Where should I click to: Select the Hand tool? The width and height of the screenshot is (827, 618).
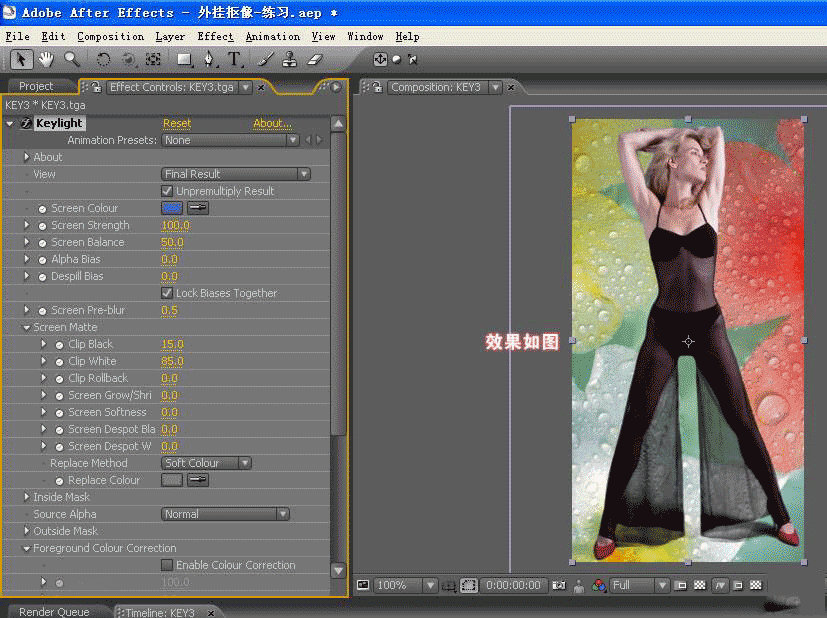click(44, 59)
